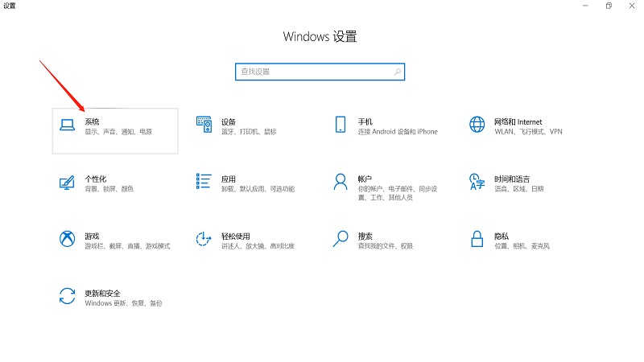Click the 时间和语言 icon
The height and width of the screenshot is (362, 644).
tap(477, 182)
